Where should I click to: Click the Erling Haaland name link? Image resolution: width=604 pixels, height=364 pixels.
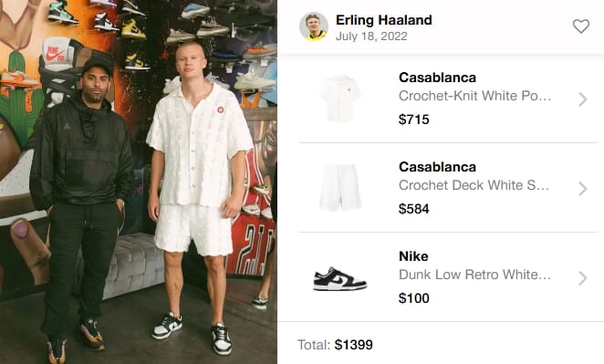click(x=384, y=20)
